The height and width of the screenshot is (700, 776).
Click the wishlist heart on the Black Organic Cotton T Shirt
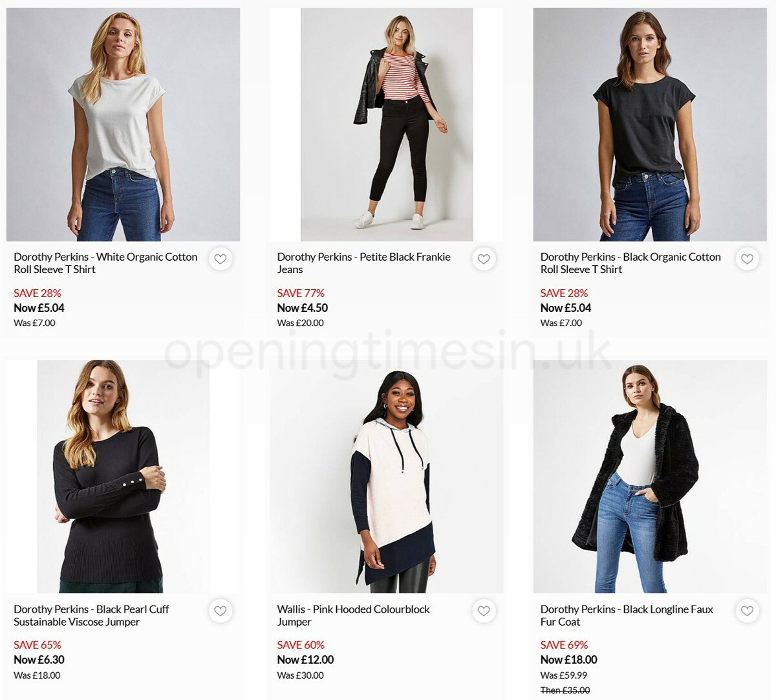747,259
